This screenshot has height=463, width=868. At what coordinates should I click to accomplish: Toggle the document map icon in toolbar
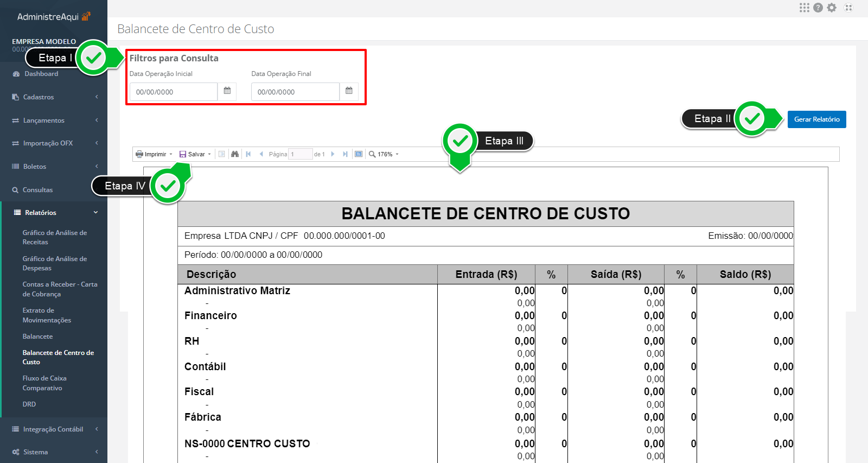pos(222,154)
